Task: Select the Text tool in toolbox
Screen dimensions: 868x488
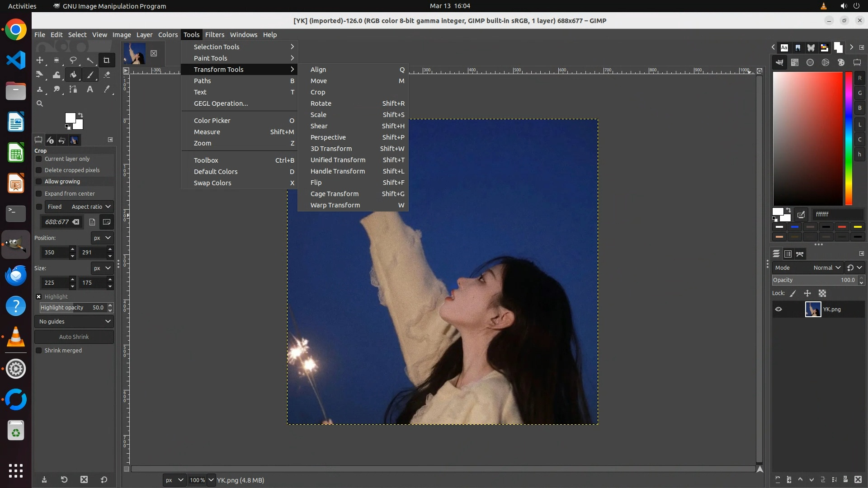Action: pyautogui.click(x=90, y=89)
